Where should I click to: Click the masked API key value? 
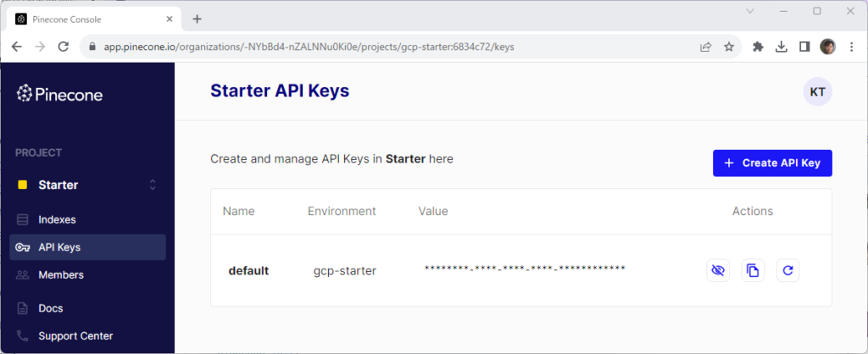(x=525, y=268)
